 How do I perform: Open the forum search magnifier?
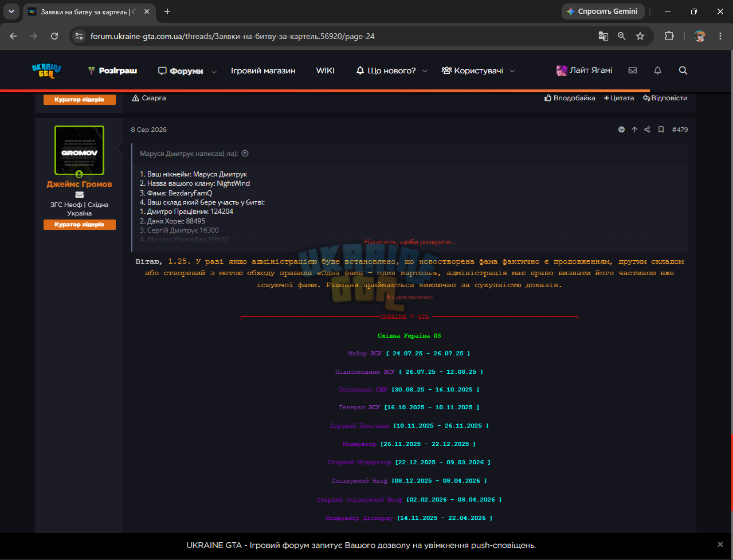683,71
